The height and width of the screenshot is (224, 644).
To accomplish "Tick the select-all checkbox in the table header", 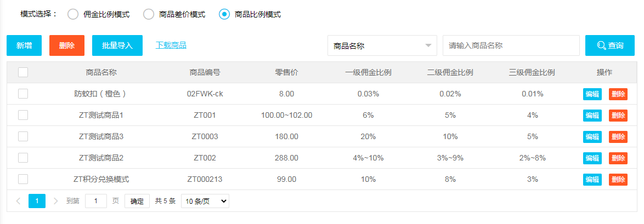I will tap(23, 73).
